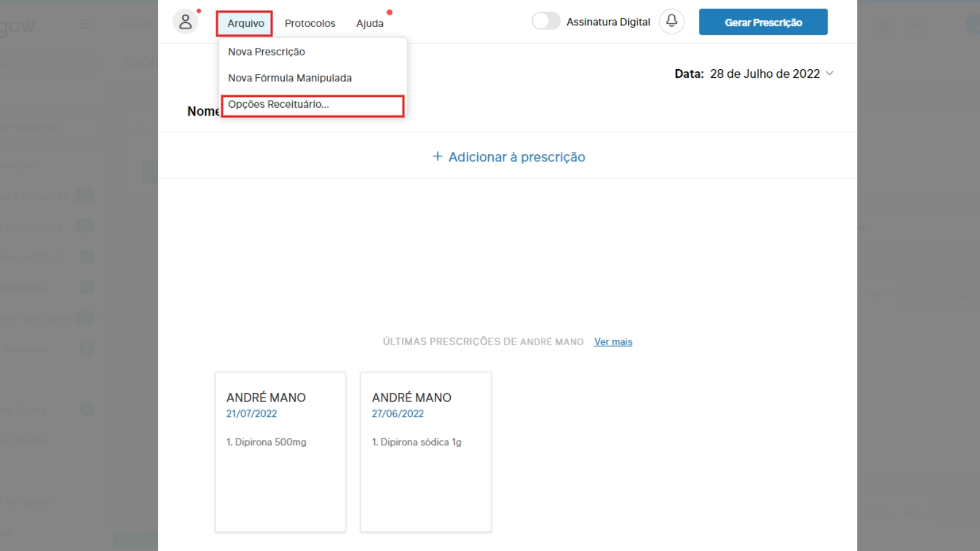Click Adicionar à prescrição link
The height and width of the screenshot is (551, 980).
[x=516, y=157]
